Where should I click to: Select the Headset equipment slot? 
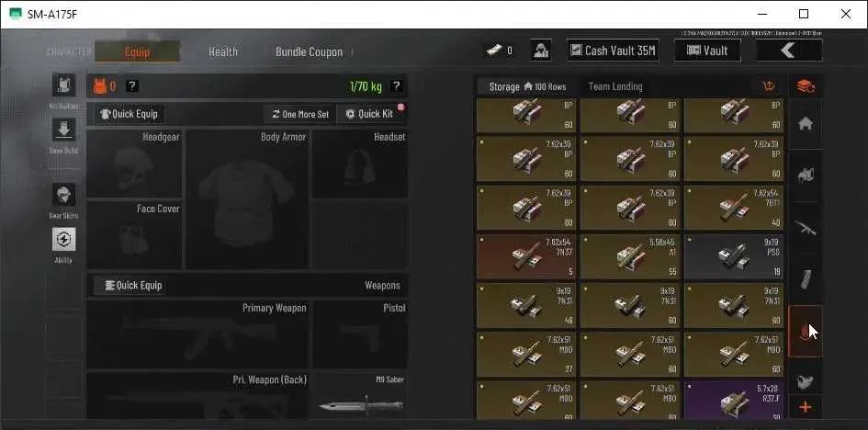pos(360,164)
